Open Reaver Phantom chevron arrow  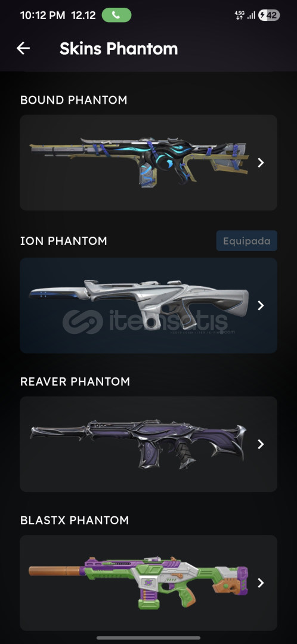(261, 444)
